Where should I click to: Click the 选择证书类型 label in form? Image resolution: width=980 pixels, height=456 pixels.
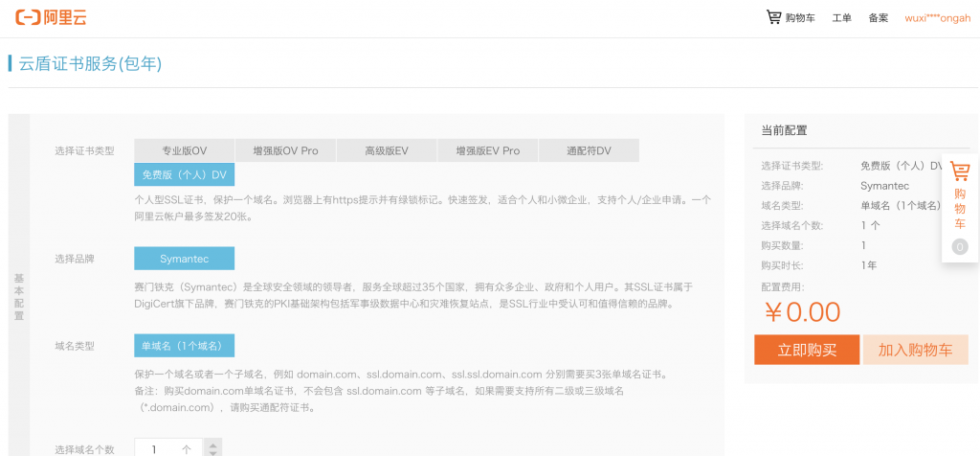point(84,150)
